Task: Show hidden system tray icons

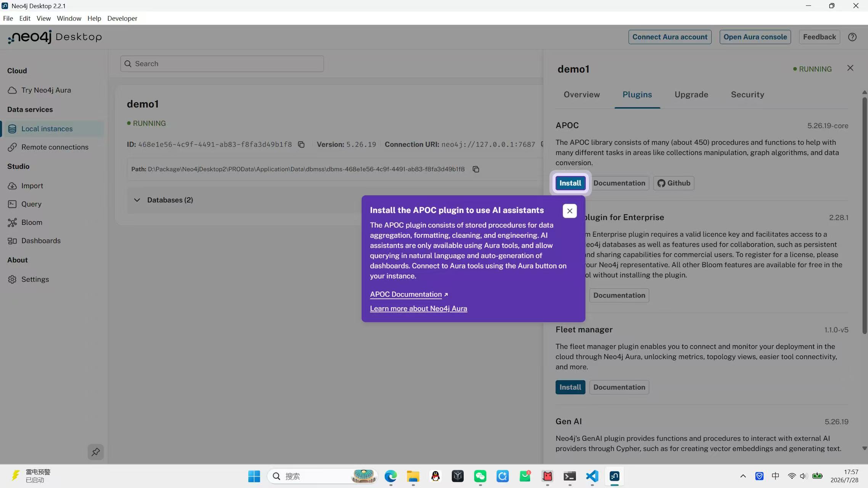Action: 743,476
